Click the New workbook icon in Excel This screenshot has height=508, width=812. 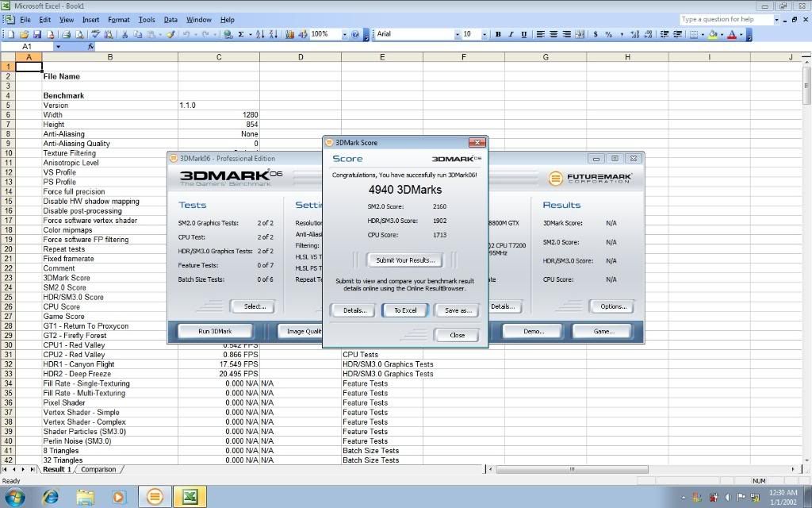click(11, 34)
